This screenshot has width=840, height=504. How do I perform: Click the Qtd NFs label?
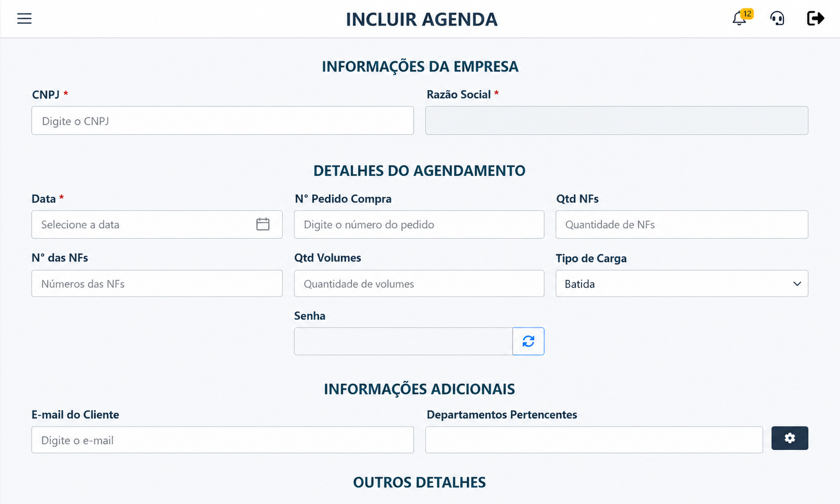(577, 199)
